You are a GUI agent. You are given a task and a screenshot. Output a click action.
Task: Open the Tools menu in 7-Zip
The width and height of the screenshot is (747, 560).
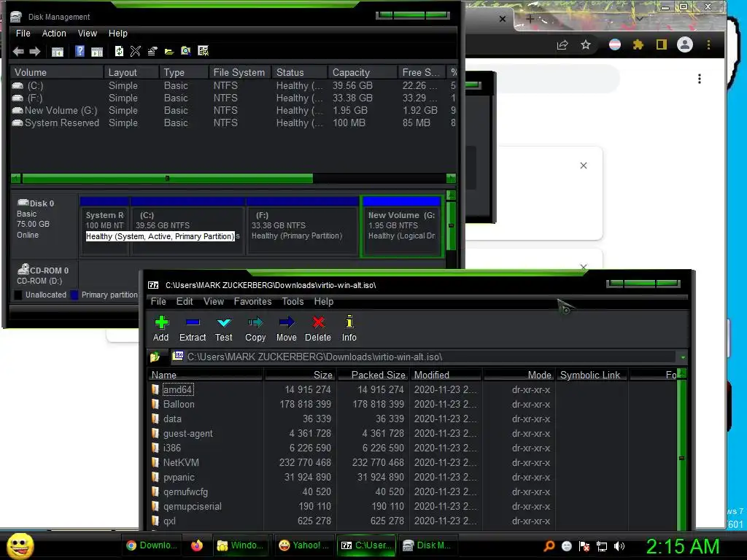tap(293, 301)
